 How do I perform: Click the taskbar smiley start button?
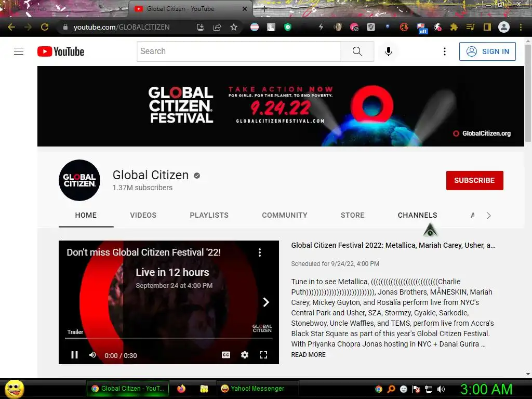[x=14, y=389]
